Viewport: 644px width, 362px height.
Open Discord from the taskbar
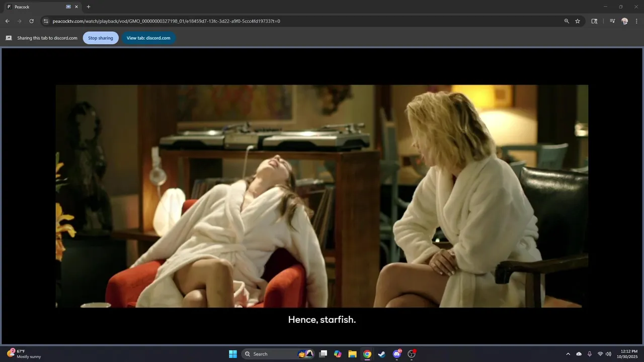(397, 354)
